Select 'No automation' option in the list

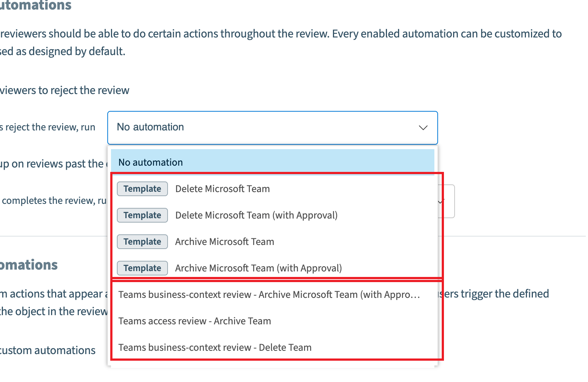tap(272, 162)
